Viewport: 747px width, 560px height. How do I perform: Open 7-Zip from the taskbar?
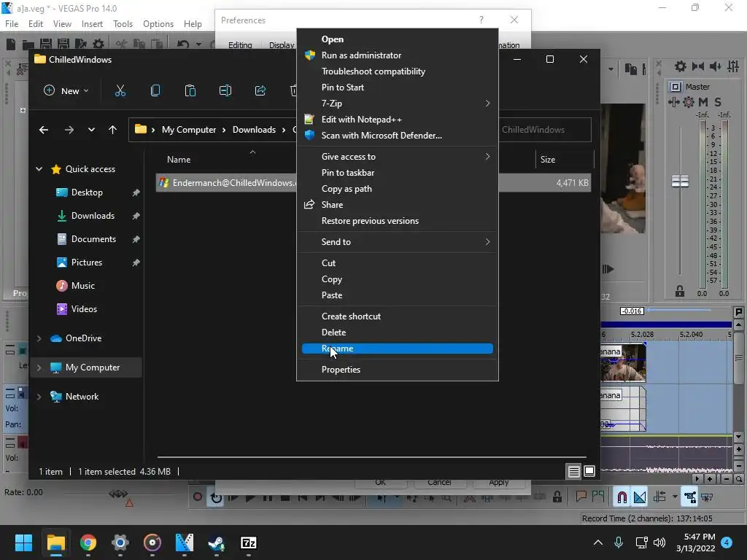[x=249, y=542]
